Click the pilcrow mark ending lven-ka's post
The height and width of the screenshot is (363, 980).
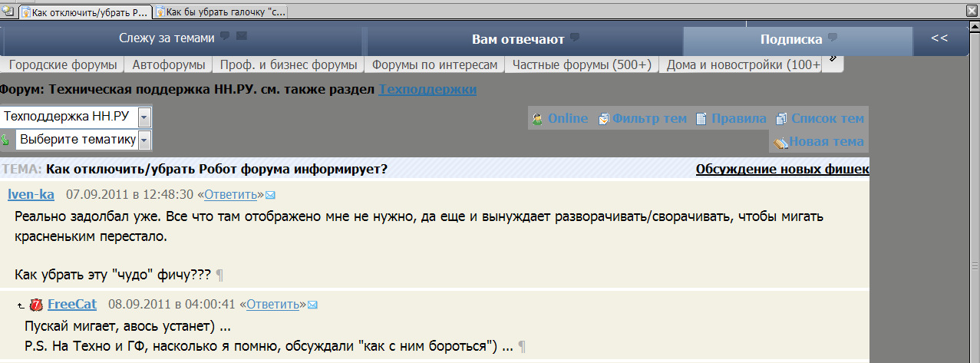click(x=219, y=275)
